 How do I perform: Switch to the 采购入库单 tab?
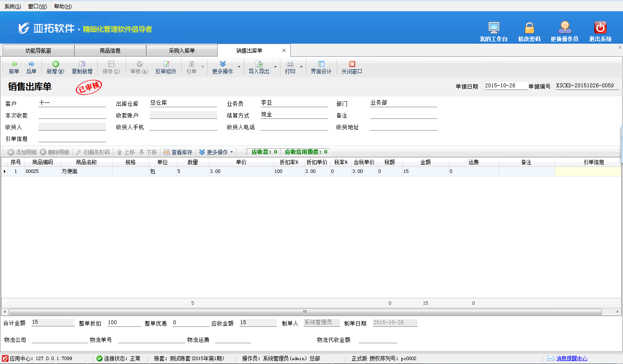click(x=182, y=51)
